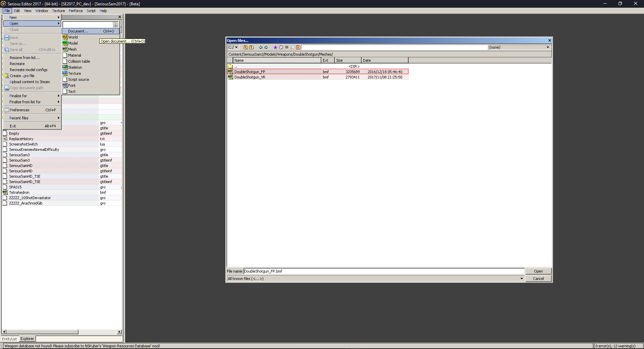Screen dimensions: 644x349
Task: Click the anchor icon in the explorer search box
Action: point(115,25)
